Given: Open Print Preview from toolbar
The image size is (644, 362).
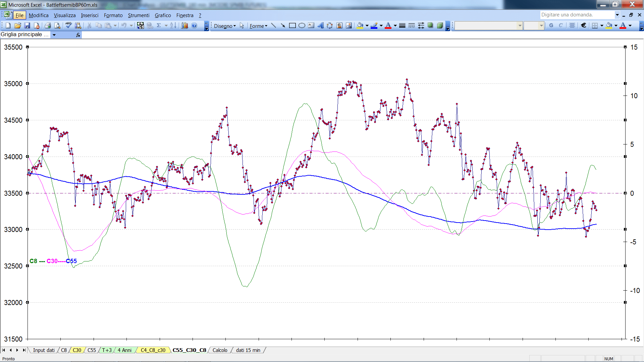Looking at the screenshot, I should [57, 25].
